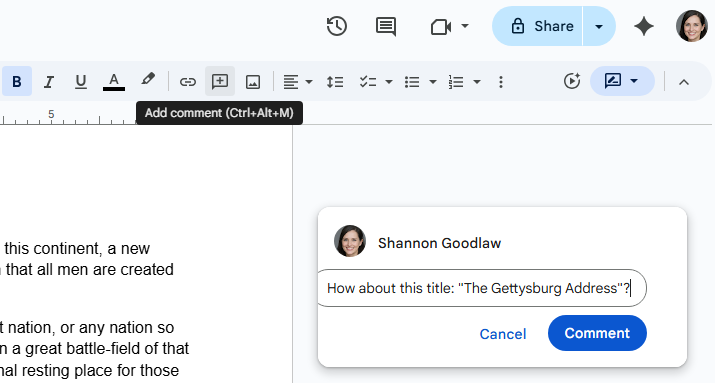Open the text color picker
This screenshot has height=383, width=715.
[x=114, y=82]
